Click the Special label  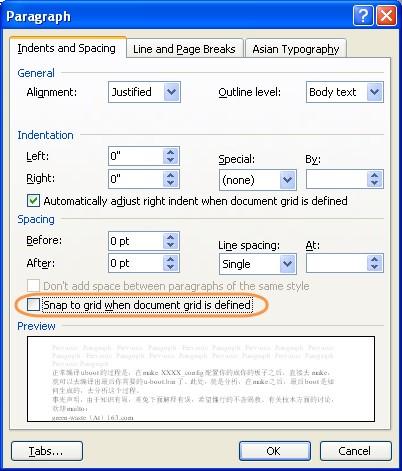(x=237, y=159)
